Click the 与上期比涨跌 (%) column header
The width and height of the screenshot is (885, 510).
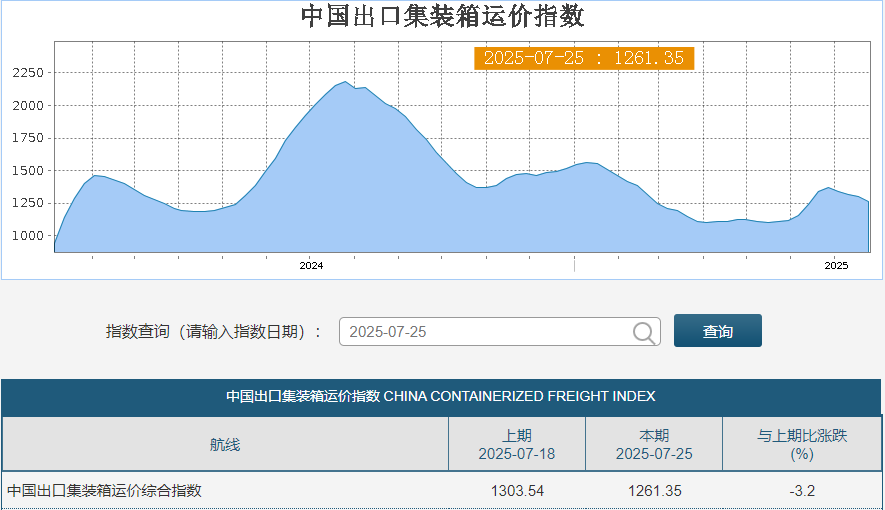801,444
